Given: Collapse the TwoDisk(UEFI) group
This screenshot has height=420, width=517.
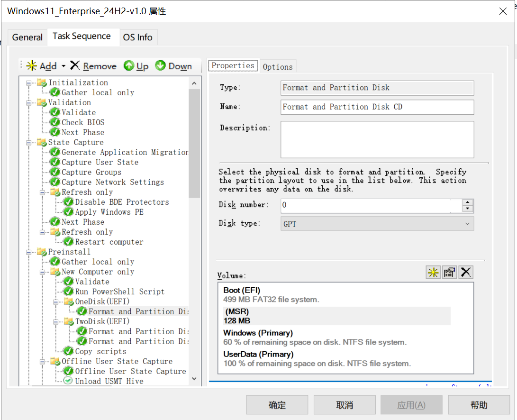Looking at the screenshot, I should click(56, 321).
